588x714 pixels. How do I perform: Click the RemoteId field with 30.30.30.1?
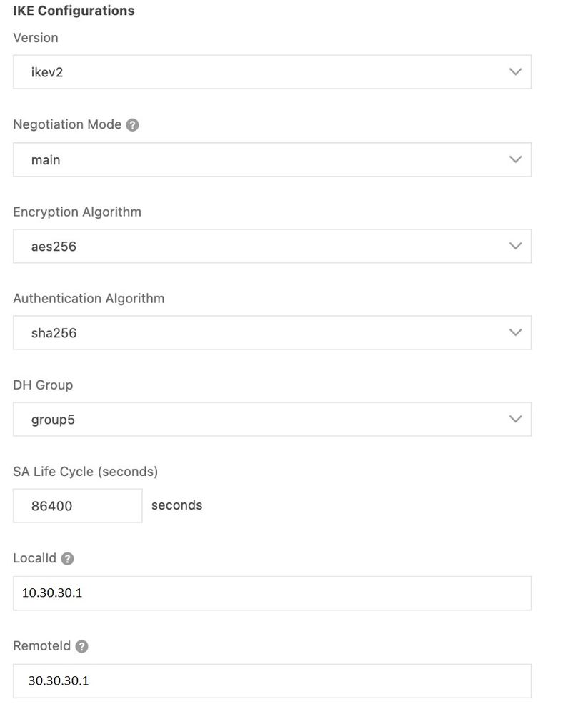pyautogui.click(x=271, y=681)
